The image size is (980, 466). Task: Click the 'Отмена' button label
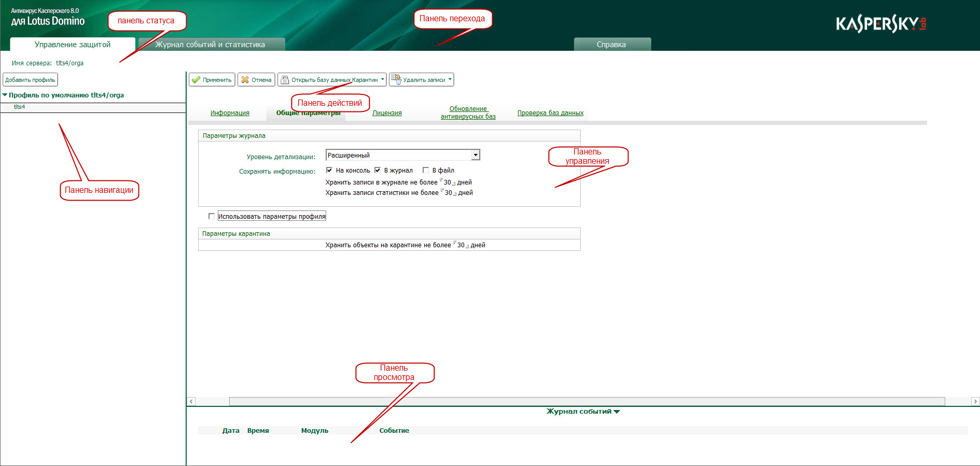point(261,80)
